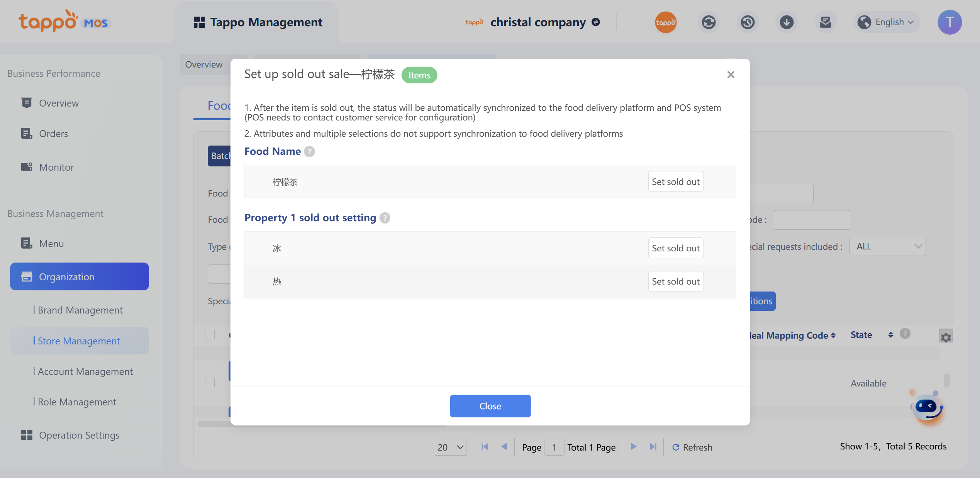
Task: Open the ALL special requests dropdown
Action: 887,246
